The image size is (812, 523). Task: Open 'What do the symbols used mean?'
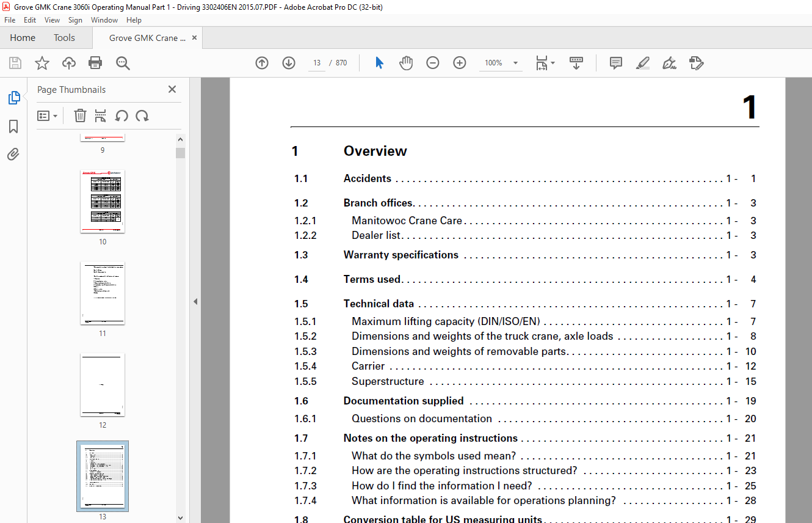434,456
